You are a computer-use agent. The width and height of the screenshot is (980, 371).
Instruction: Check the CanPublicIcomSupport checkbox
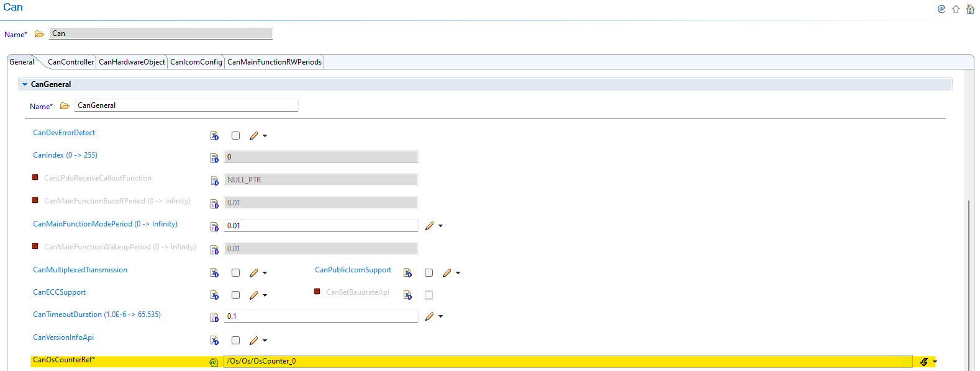(429, 273)
